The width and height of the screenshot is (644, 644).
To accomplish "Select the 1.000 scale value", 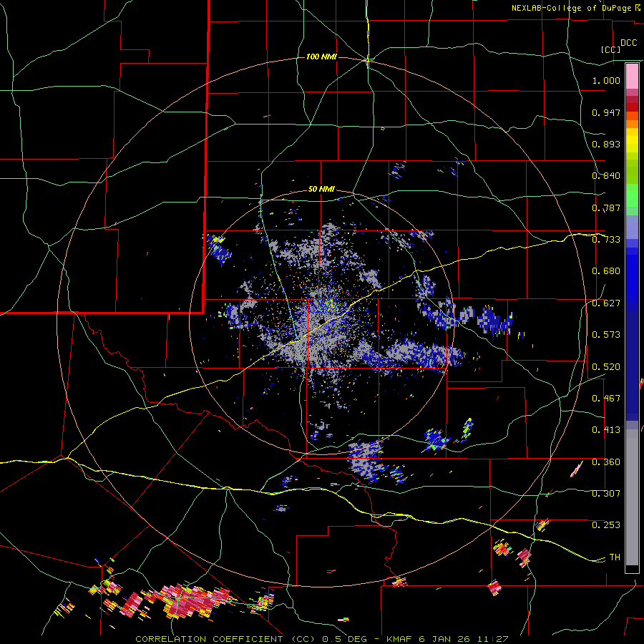I will [606, 80].
